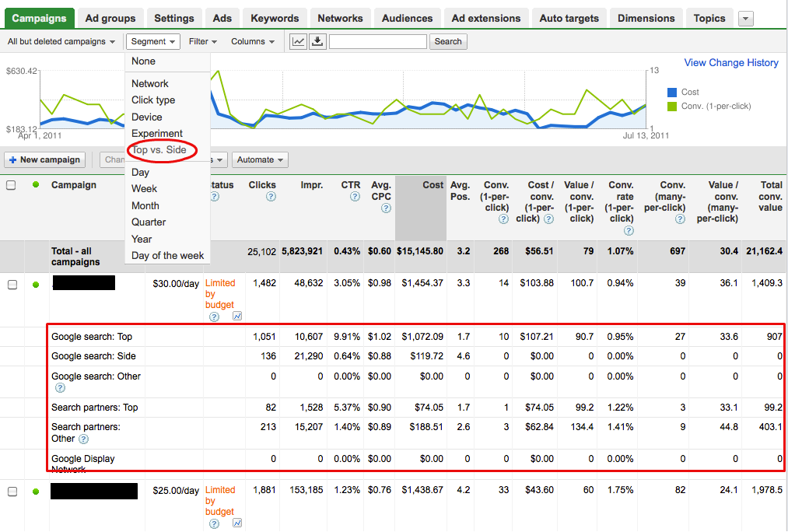
Task: Click the blue Cost legend swatch
Action: [x=672, y=93]
